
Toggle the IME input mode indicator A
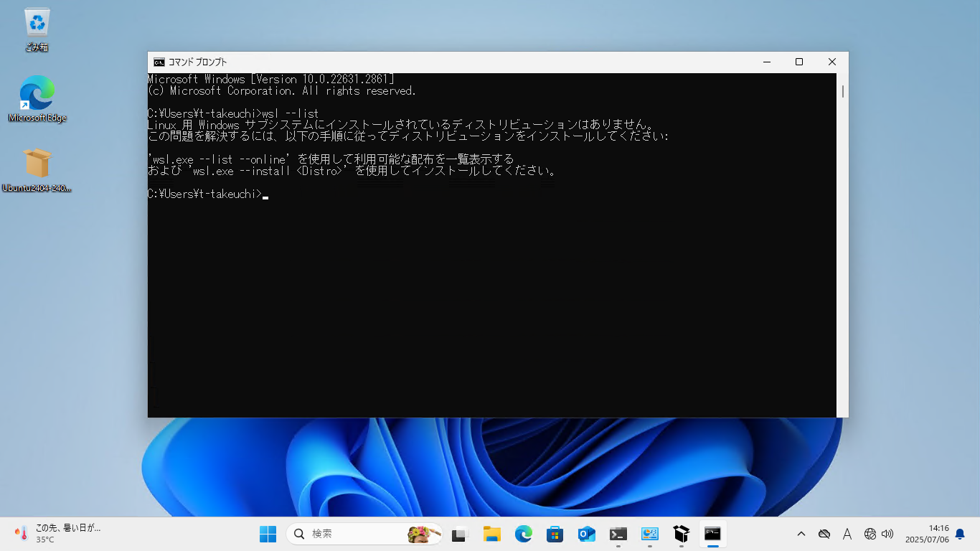(847, 534)
